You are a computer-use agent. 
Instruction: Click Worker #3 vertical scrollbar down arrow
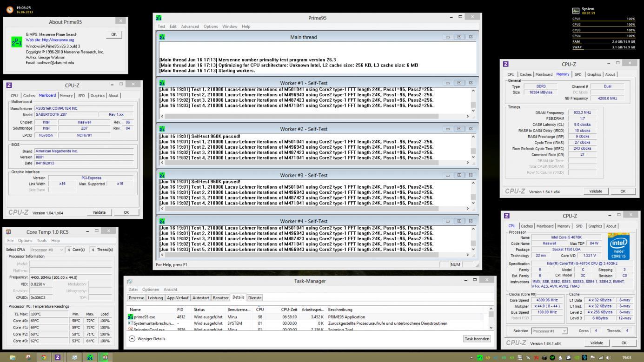(x=473, y=203)
